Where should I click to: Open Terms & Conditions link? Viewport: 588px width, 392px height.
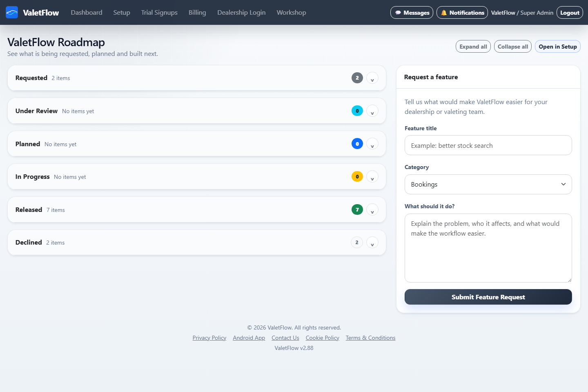pos(371,338)
